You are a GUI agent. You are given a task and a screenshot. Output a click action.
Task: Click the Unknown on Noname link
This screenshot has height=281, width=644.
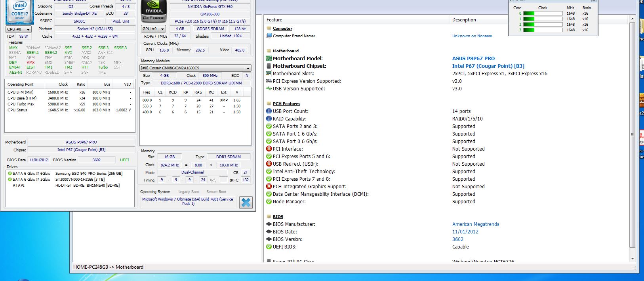coord(472,36)
